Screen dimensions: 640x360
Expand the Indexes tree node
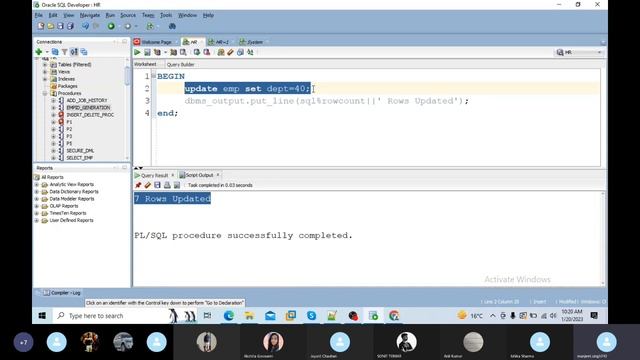pos(45,79)
